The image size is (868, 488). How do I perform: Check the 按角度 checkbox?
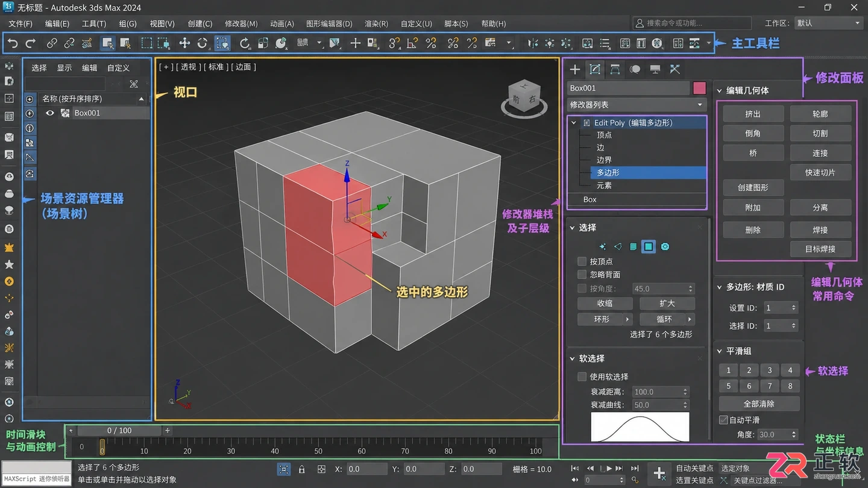click(x=582, y=289)
